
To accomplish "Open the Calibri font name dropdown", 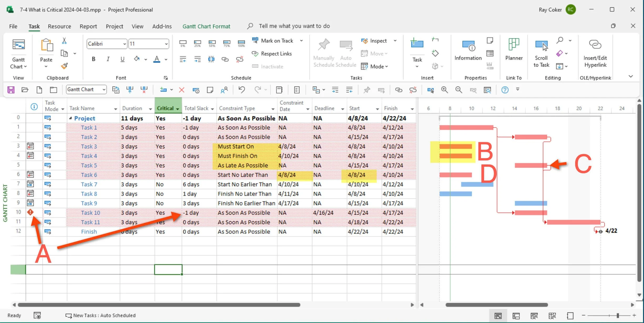I will (x=124, y=44).
